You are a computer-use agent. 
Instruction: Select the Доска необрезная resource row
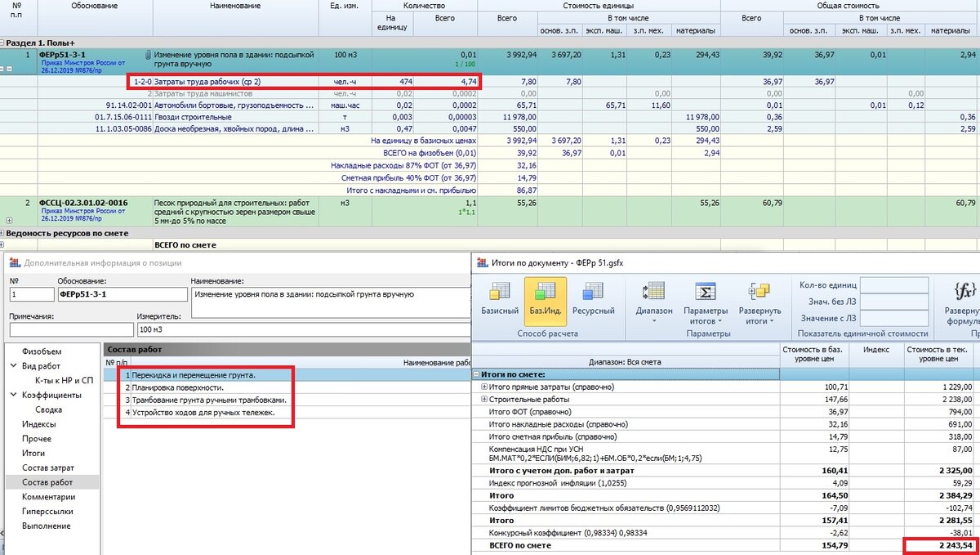(x=490, y=128)
